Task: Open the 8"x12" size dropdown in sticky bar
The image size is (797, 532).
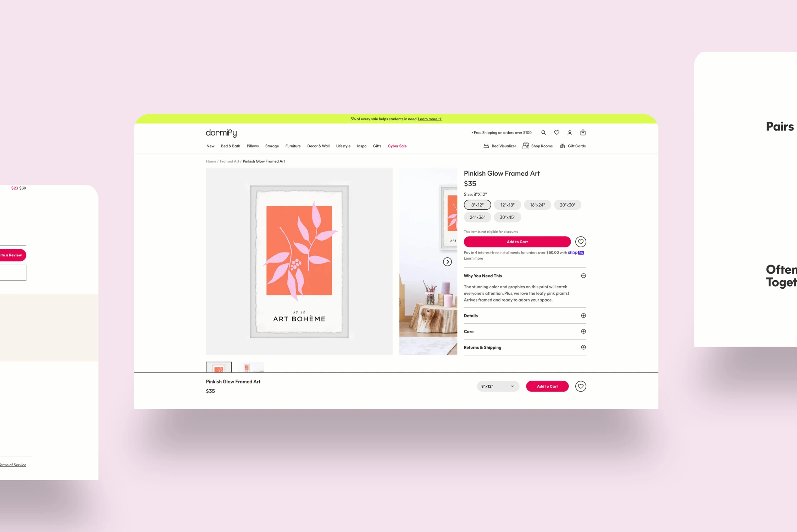Action: click(x=498, y=386)
